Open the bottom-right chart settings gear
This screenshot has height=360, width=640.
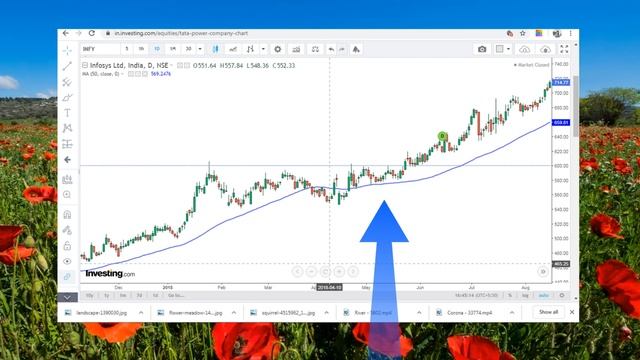coord(562,296)
